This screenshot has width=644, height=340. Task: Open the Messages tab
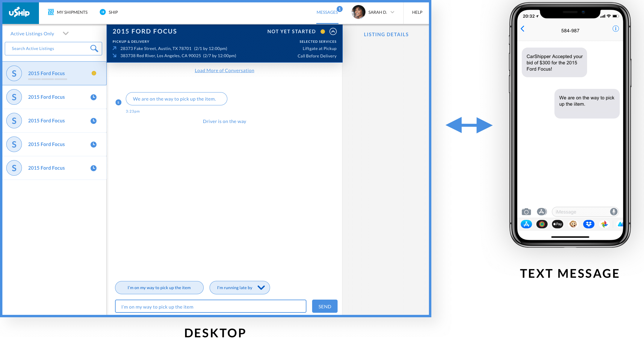(x=327, y=12)
